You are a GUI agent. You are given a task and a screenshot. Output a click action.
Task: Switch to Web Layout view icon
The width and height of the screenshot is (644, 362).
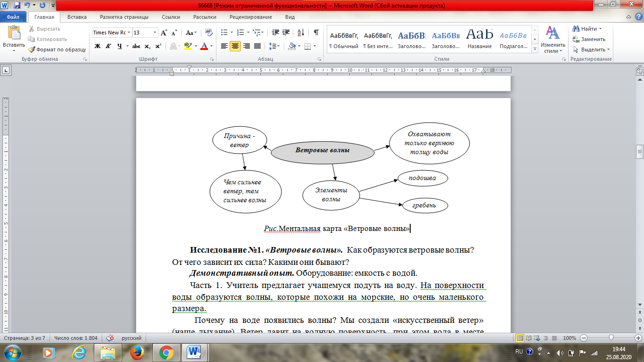tap(537, 338)
